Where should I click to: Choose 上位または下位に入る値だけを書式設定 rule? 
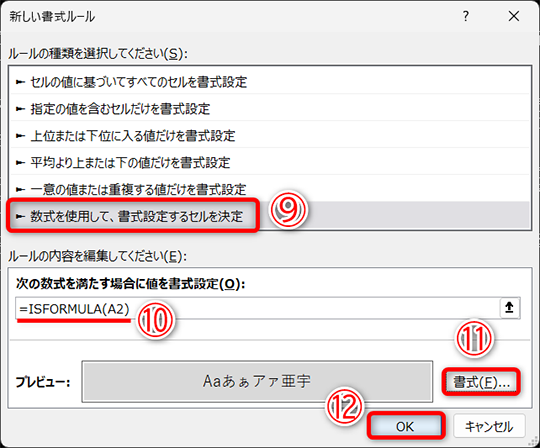270,136
